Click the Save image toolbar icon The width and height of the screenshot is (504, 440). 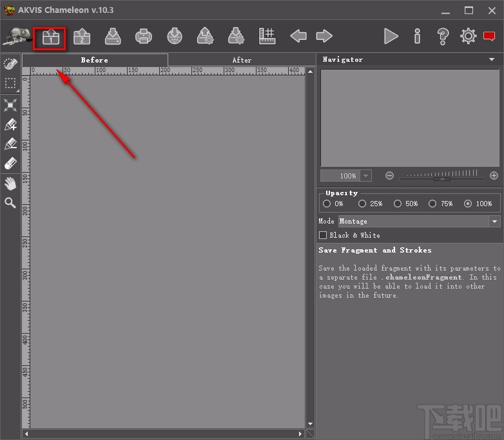point(113,36)
